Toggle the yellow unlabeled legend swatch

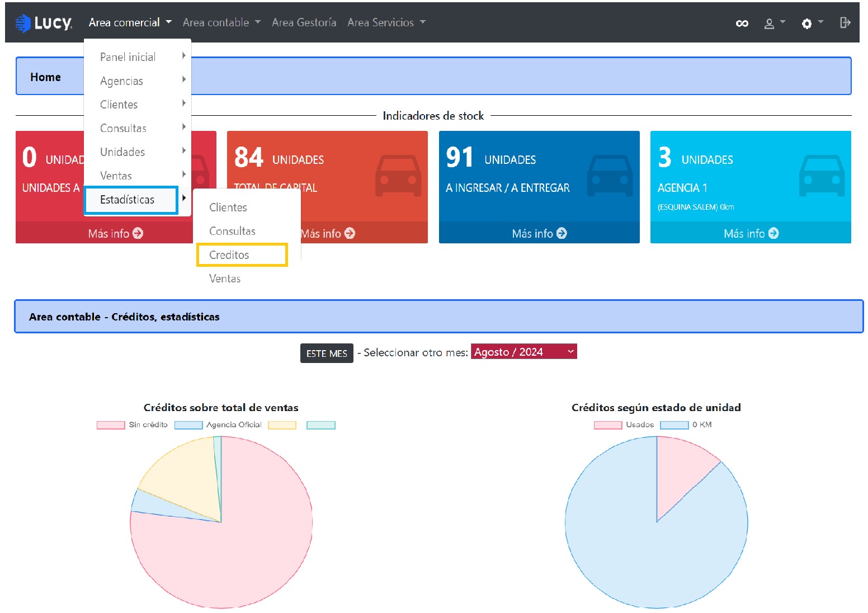(282, 425)
